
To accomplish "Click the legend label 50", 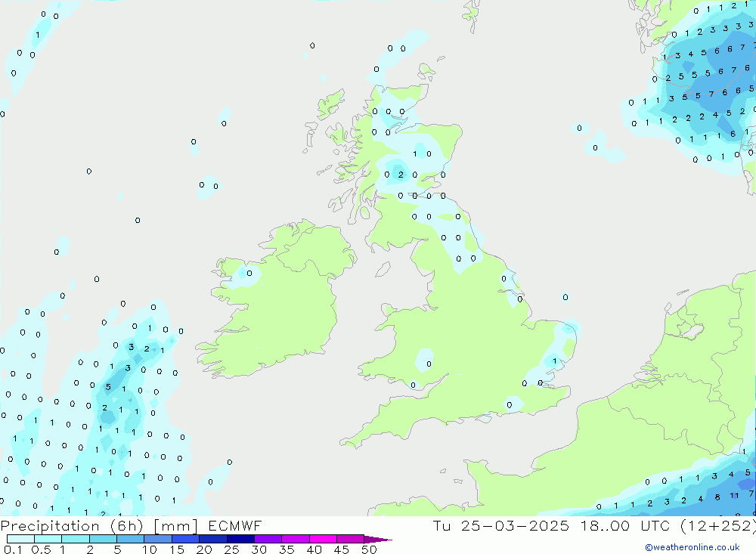I will point(370,549).
